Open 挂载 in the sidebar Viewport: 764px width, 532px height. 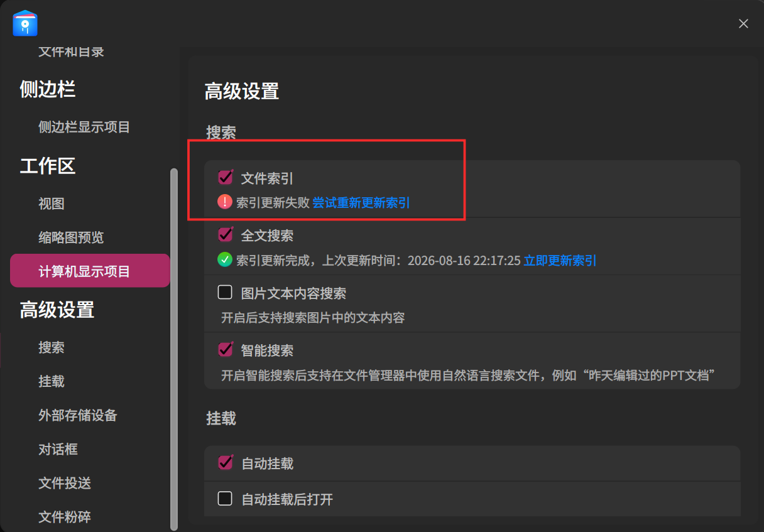(x=52, y=381)
